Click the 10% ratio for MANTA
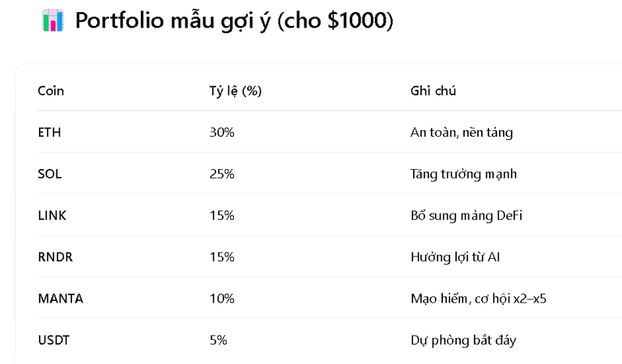The width and height of the screenshot is (622, 364). 222,298
